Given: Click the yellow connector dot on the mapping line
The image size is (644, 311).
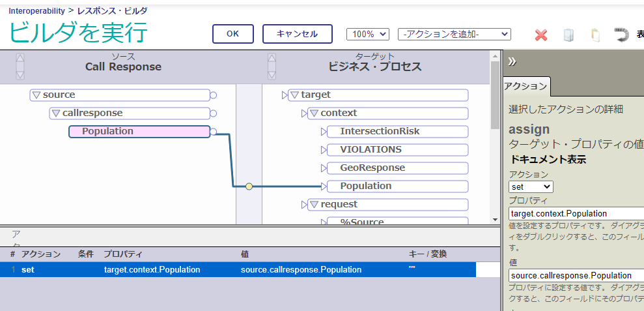Looking at the screenshot, I should (x=249, y=186).
